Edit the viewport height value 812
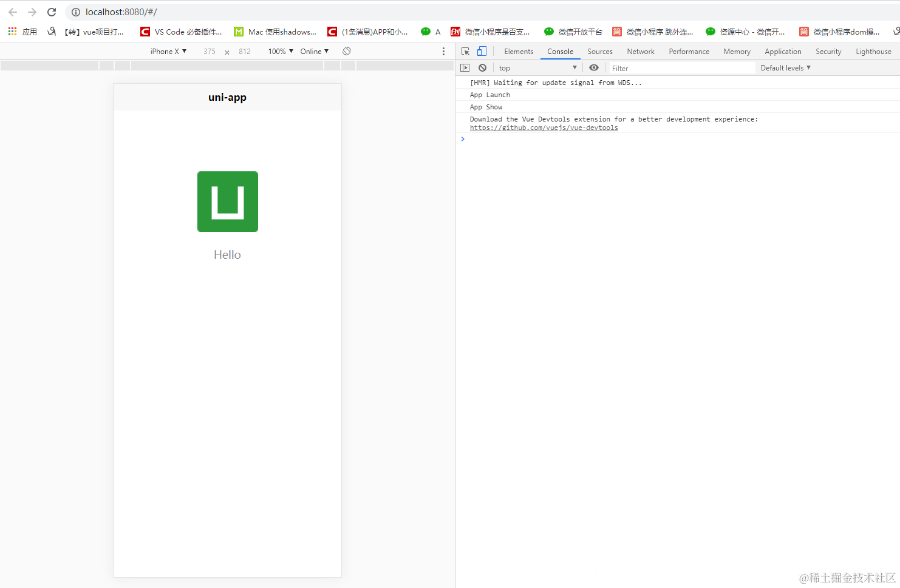 point(245,52)
